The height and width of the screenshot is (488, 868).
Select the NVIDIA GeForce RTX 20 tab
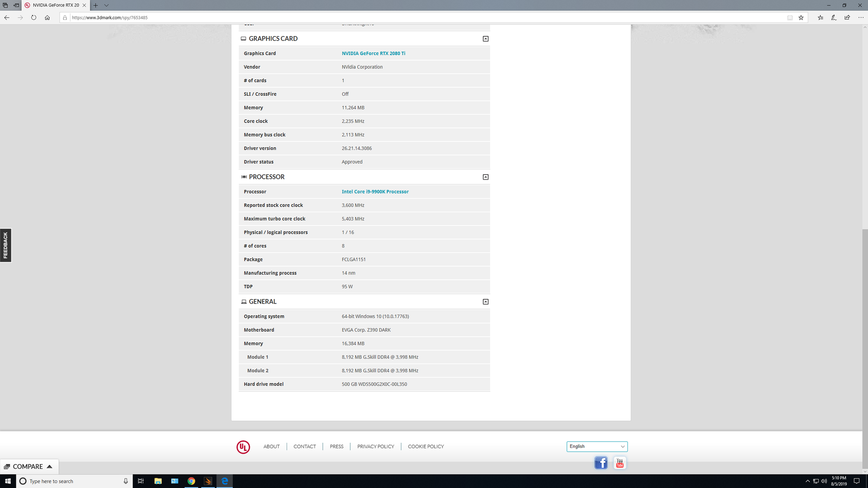[x=56, y=5]
